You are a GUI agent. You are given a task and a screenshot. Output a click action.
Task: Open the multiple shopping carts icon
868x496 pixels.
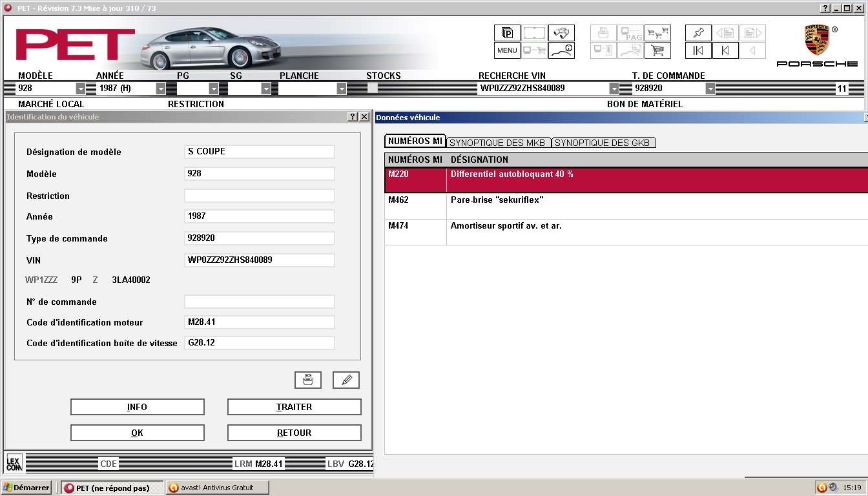[657, 33]
